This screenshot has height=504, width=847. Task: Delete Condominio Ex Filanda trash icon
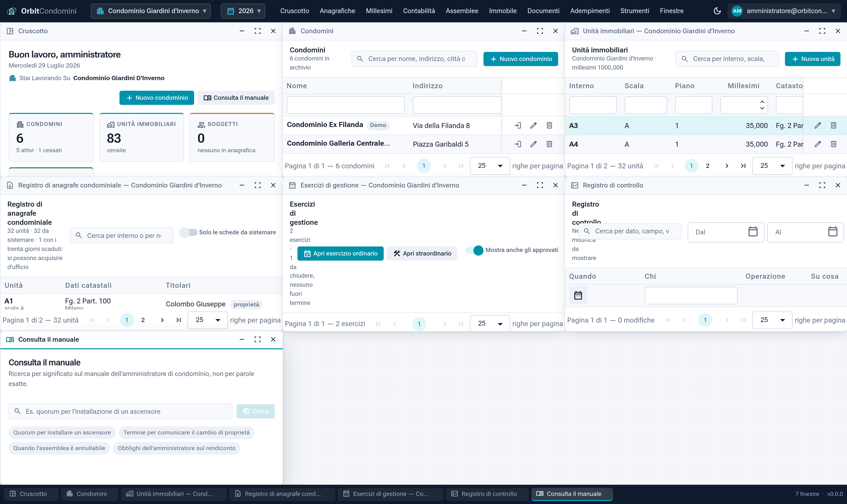[x=549, y=125]
